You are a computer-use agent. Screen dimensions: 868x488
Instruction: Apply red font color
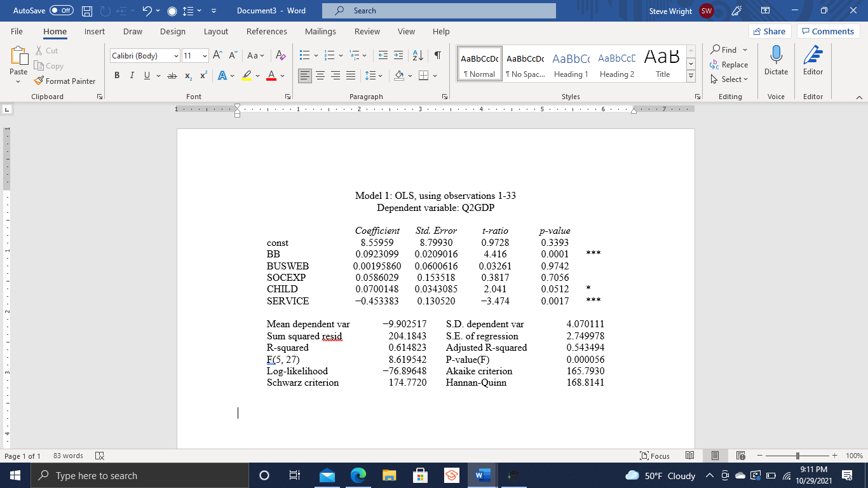click(271, 76)
